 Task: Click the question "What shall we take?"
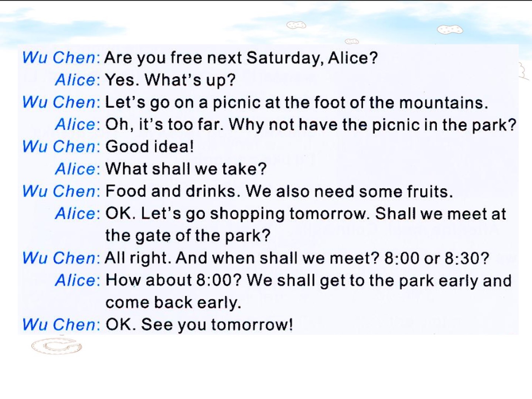(x=186, y=169)
